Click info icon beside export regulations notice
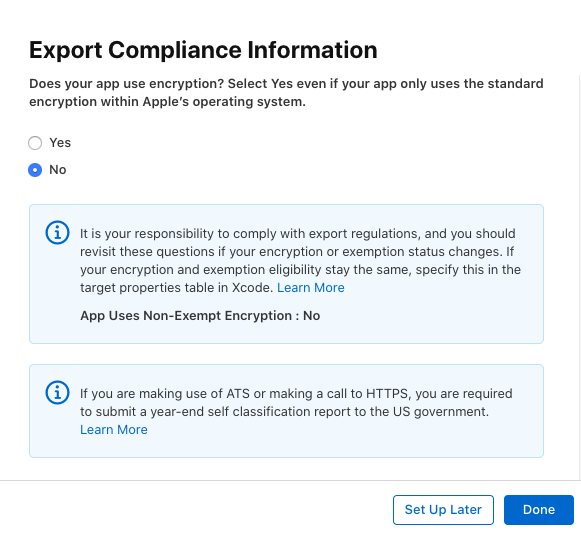 pyautogui.click(x=57, y=233)
